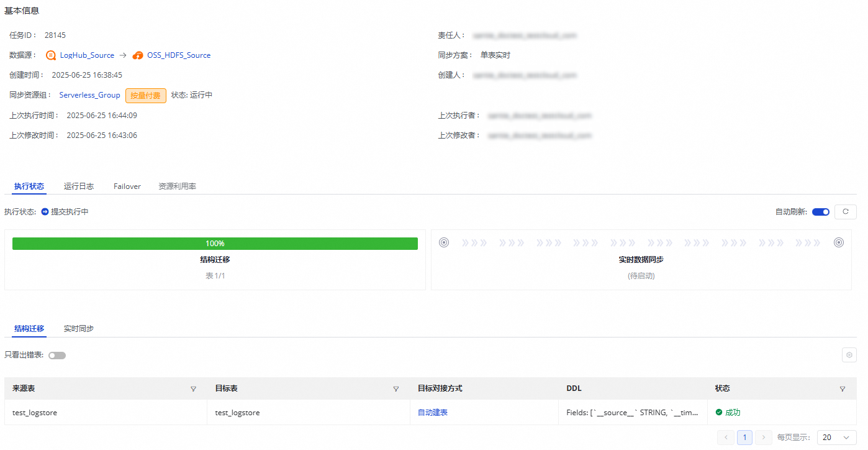
Task: Filter the 来源表 column
Action: [193, 389]
